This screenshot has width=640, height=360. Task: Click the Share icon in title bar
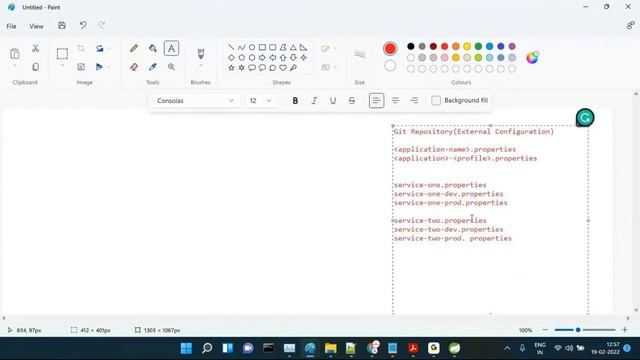(x=630, y=26)
